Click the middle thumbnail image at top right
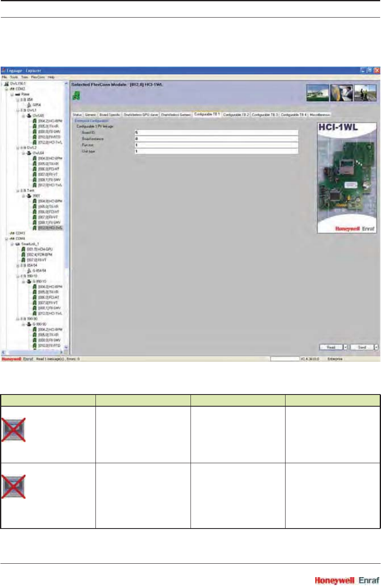This screenshot has height=588, width=381. tap(341, 93)
